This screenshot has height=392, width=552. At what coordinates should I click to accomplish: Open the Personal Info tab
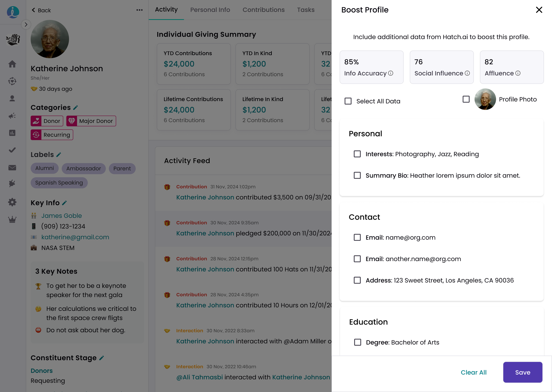coord(210,10)
